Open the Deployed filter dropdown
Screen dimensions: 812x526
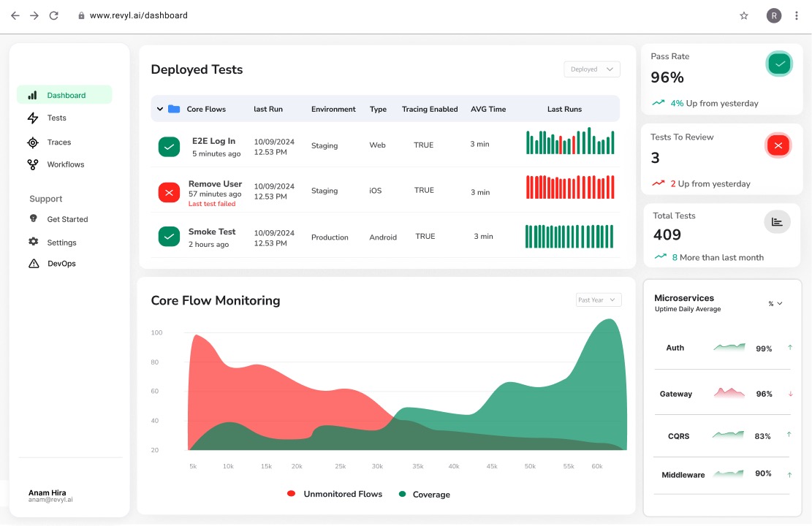[591, 69]
